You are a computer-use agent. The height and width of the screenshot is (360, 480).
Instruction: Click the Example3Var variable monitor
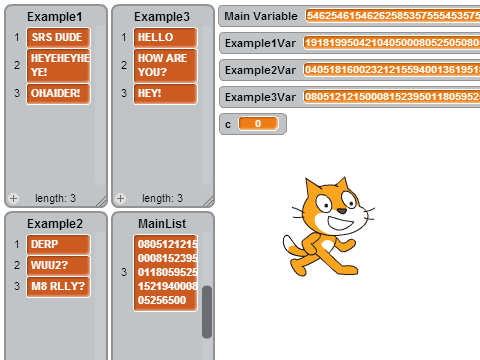coord(349,97)
